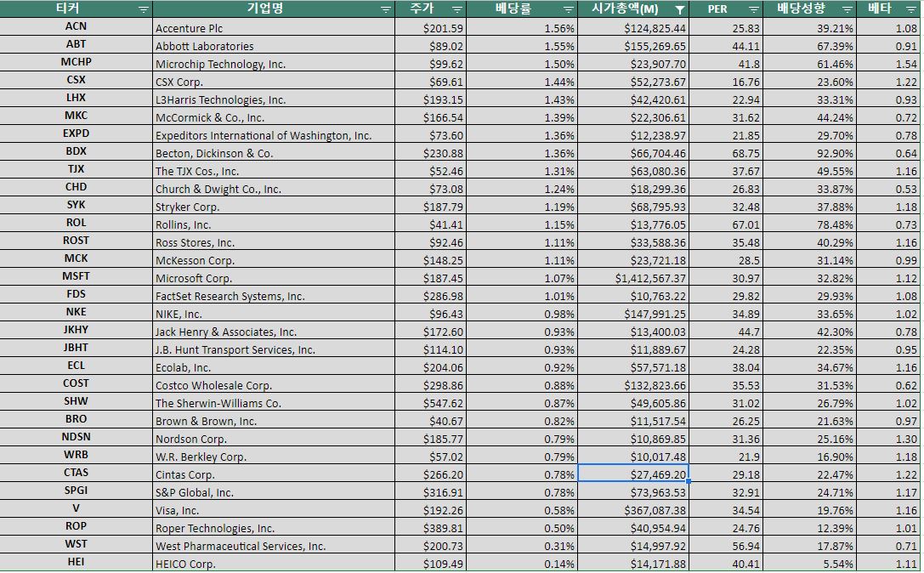Viewport: 924px width, 573px height.
Task: Click Microsoft's market cap $1,412,567.37
Action: pos(633,277)
